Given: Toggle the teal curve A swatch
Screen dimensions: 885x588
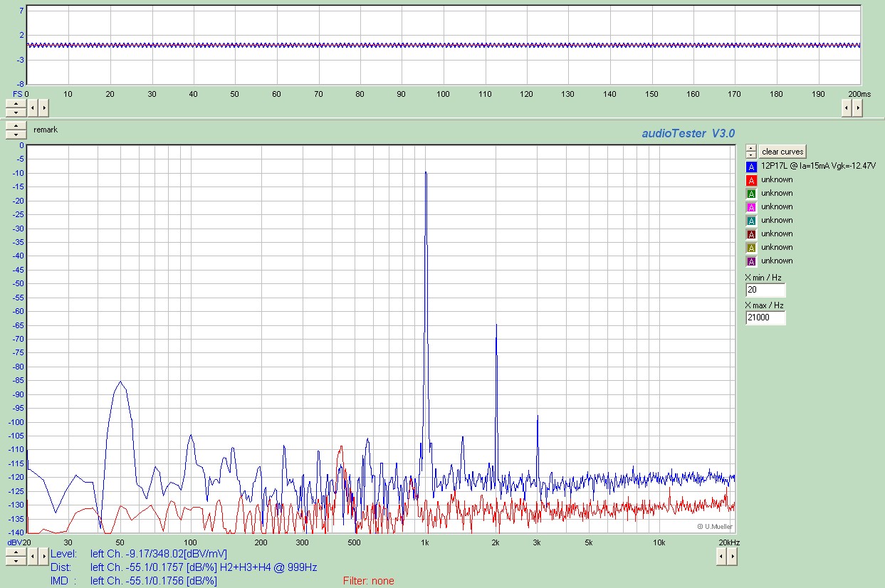Looking at the screenshot, I should (750, 221).
